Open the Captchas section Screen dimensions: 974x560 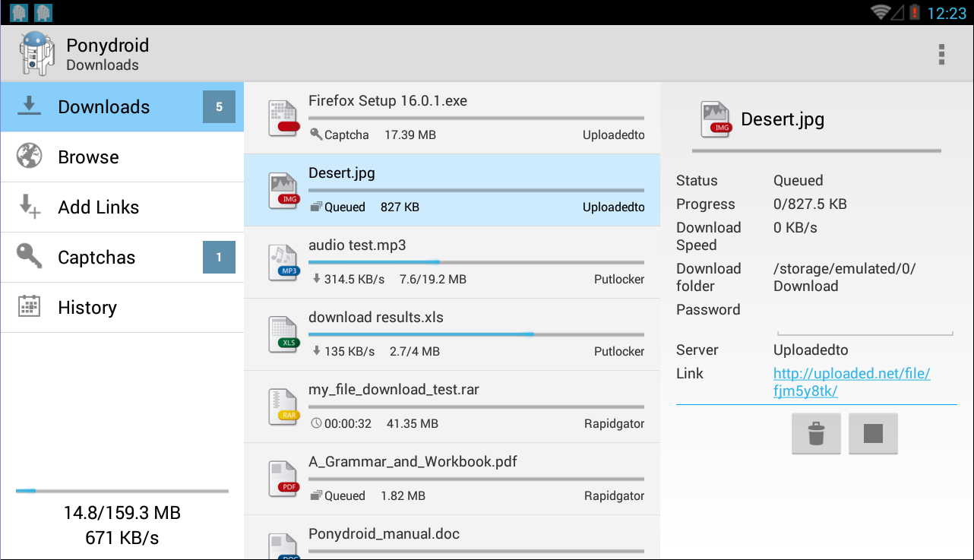coord(122,258)
